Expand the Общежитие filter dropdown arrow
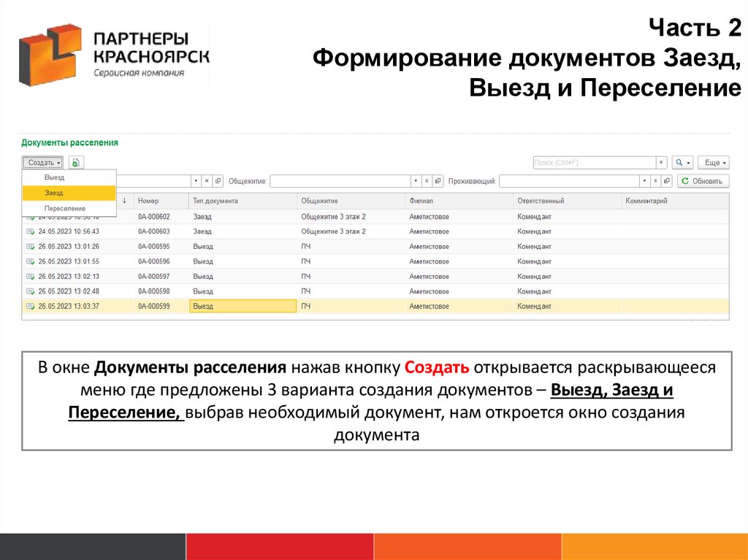748x560 pixels. point(416,181)
